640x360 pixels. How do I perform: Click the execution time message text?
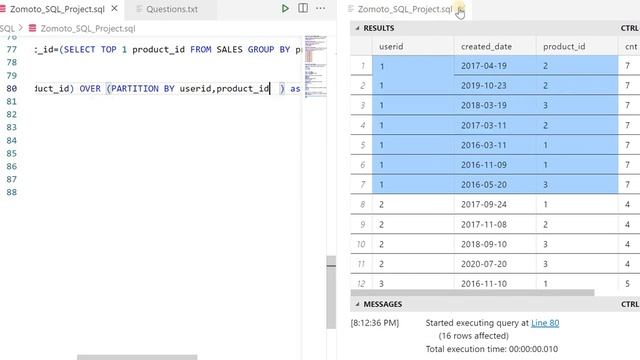pos(491,349)
